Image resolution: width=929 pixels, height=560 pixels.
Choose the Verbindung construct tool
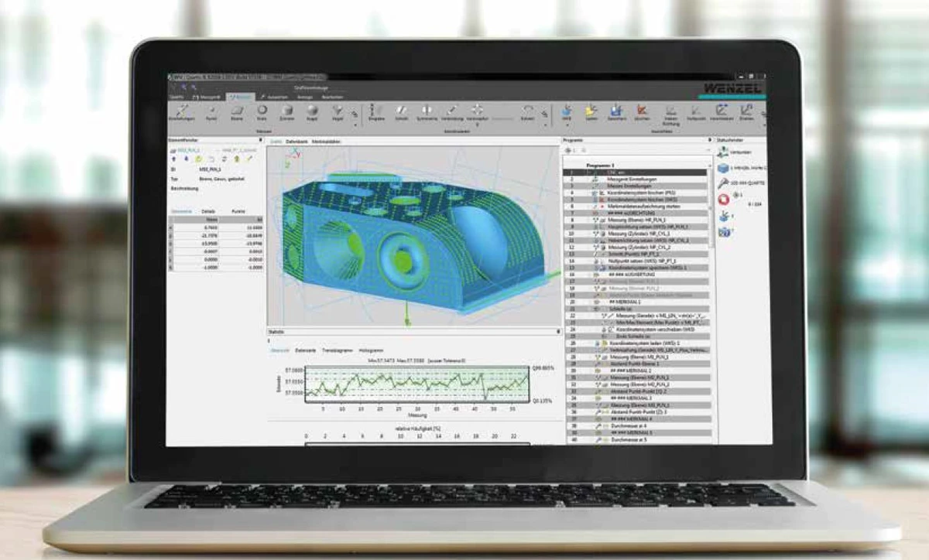pyautogui.click(x=453, y=113)
